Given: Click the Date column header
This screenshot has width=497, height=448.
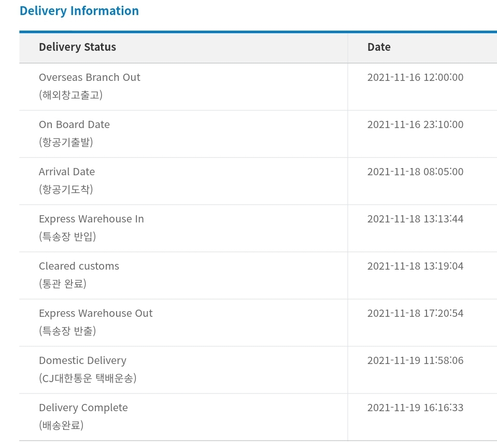Looking at the screenshot, I should point(379,47).
